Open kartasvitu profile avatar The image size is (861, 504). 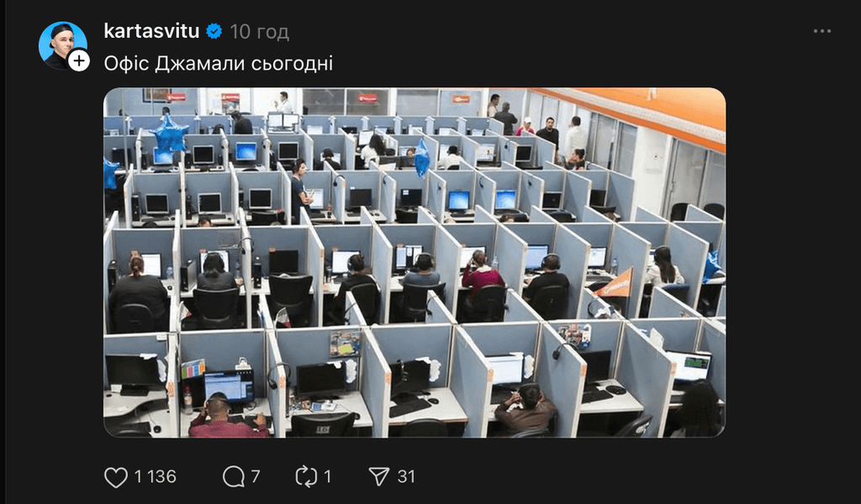(x=62, y=45)
